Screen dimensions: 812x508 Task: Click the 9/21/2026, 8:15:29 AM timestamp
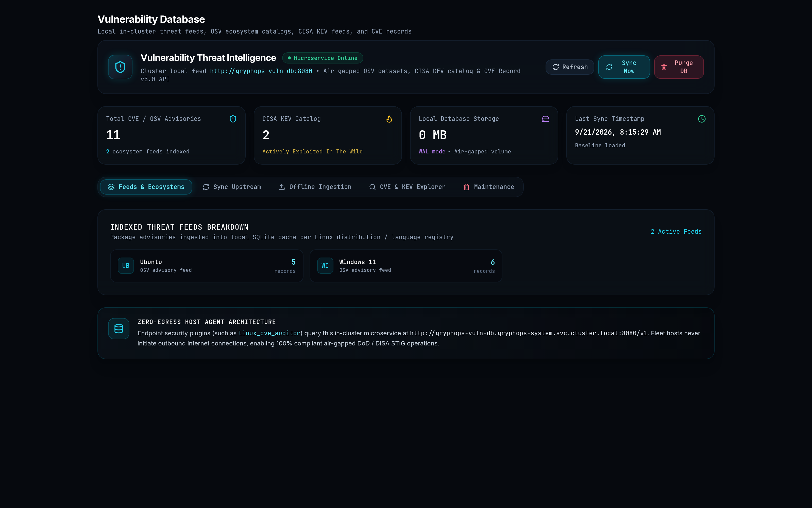(x=618, y=132)
